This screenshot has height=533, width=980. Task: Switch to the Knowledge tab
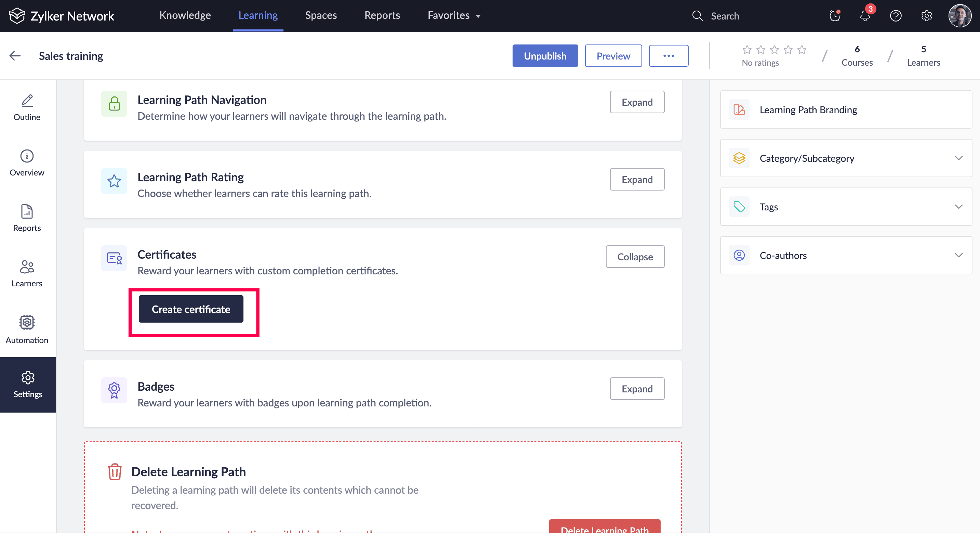click(185, 15)
